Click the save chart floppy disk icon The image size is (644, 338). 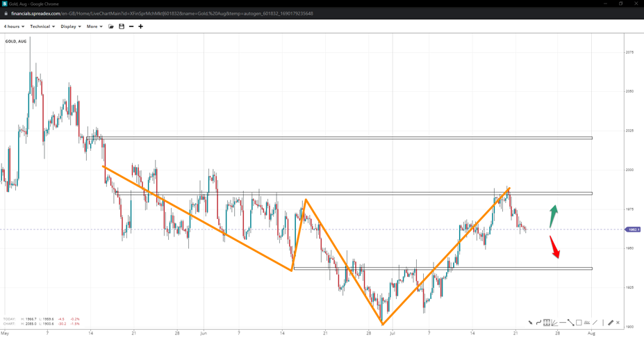point(122,26)
